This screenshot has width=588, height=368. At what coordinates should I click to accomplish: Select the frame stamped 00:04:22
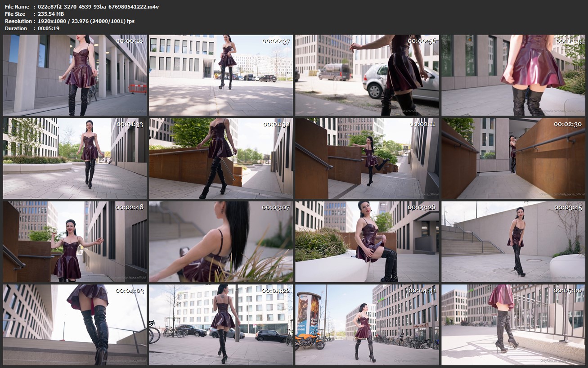221,325
